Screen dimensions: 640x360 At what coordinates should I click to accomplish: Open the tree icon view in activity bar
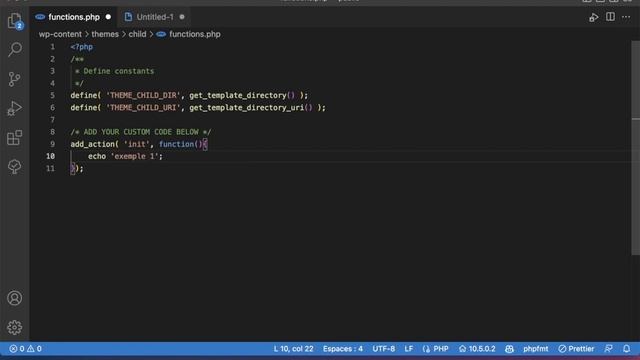click(x=15, y=167)
